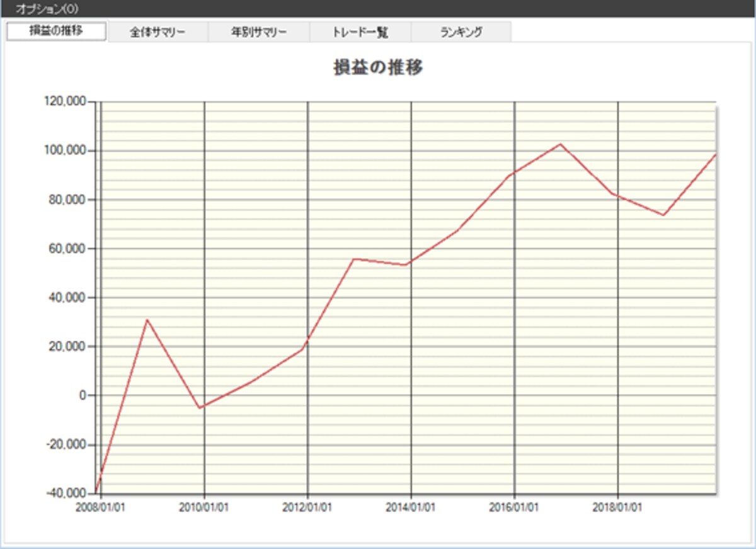Click the 2018/01/01 x-axis label
This screenshot has height=549, width=756.
[x=617, y=507]
